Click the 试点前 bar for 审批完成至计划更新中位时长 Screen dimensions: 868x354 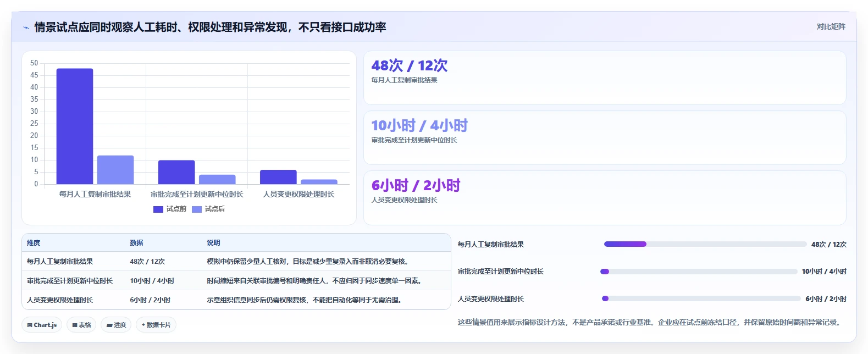[x=176, y=172]
